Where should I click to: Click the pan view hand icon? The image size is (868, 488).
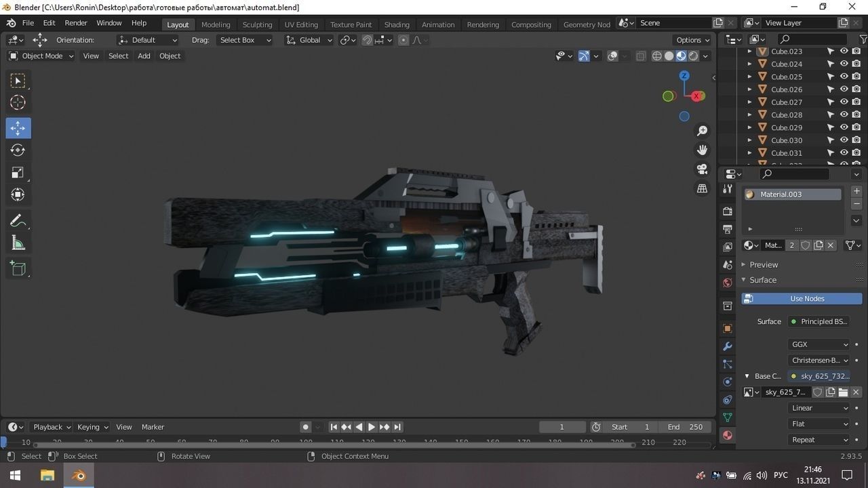(x=703, y=150)
